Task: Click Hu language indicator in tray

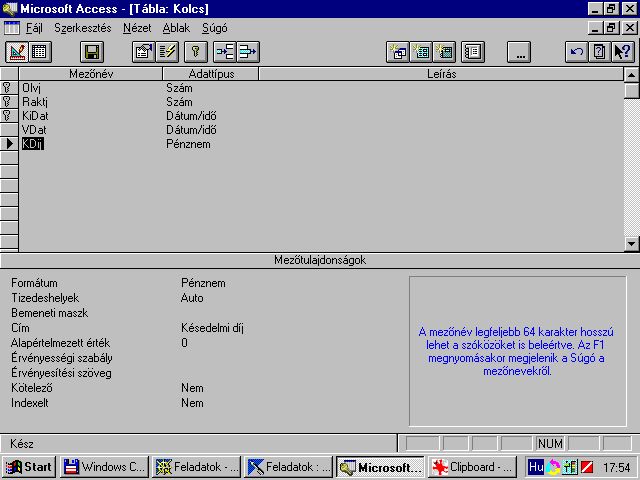Action: click(536, 467)
